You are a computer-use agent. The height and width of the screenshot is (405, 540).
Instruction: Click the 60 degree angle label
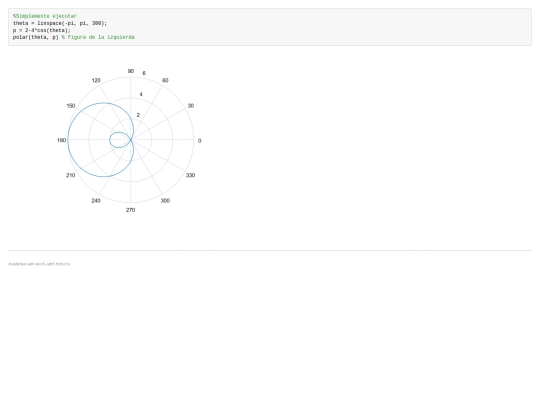[165, 80]
